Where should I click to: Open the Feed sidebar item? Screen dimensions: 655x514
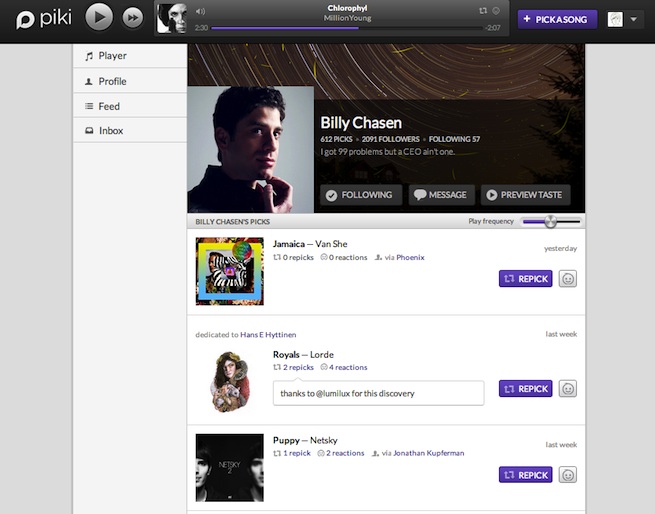130,106
